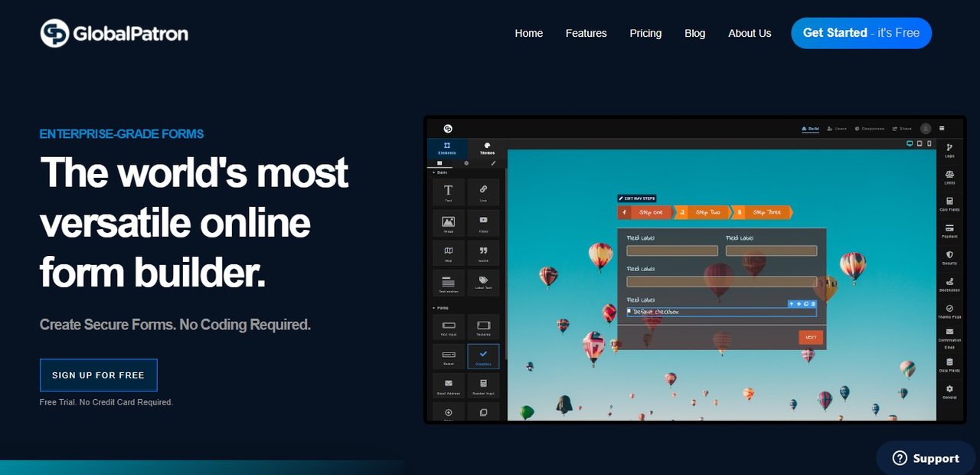Choose the Email Address form element
This screenshot has width=980, height=475.
pos(449,386)
